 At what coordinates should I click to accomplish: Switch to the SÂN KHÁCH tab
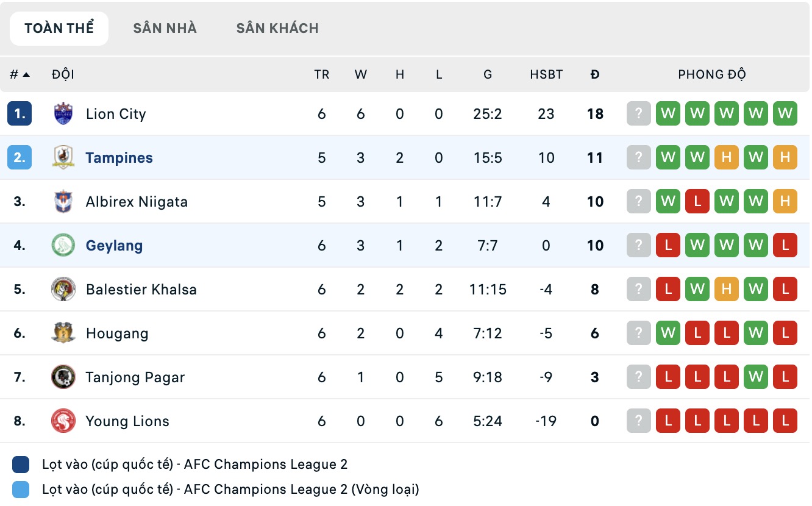[277, 29]
